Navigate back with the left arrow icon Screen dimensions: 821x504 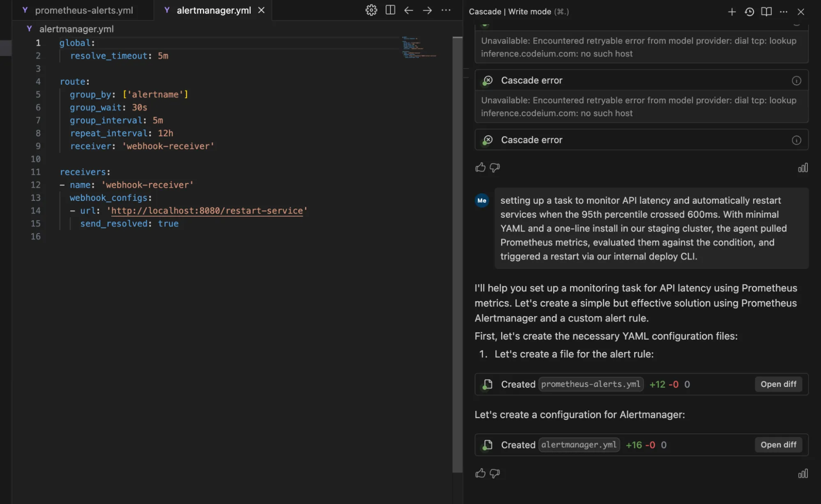[408, 10]
